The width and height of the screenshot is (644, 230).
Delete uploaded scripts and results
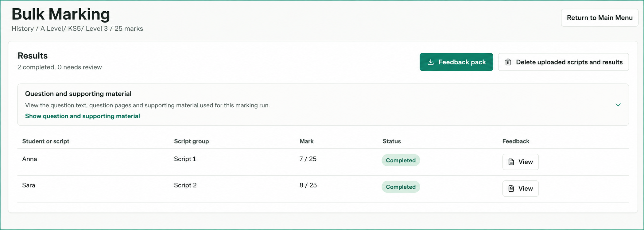(563, 62)
